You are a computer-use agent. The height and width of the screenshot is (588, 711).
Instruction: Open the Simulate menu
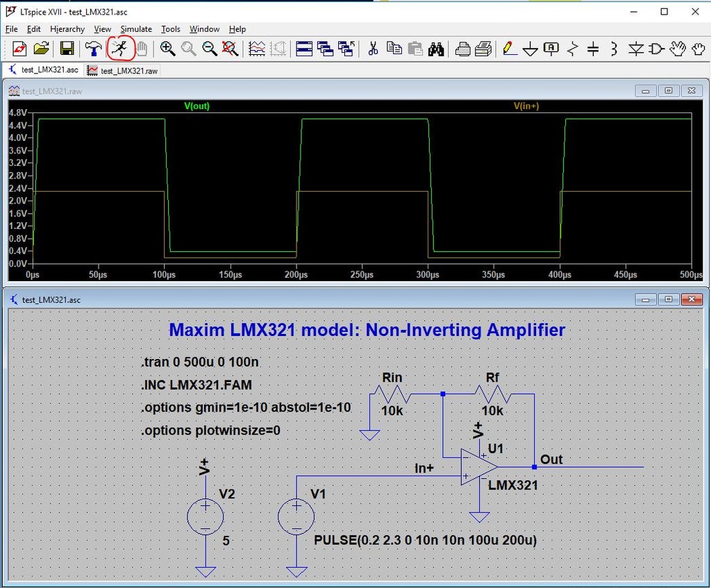136,29
